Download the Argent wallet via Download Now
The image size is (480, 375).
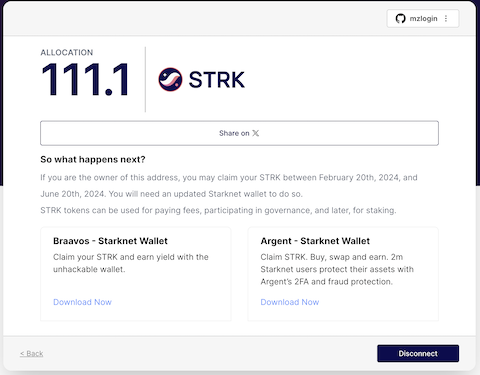(290, 302)
